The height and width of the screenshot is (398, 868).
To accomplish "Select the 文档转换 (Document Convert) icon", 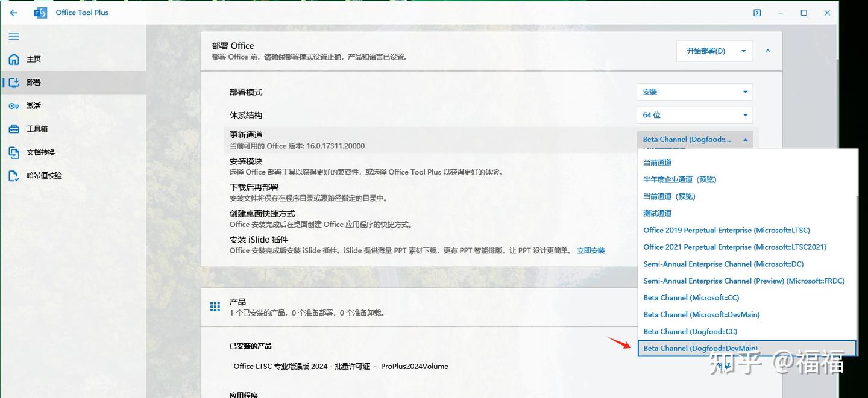I will (x=13, y=152).
